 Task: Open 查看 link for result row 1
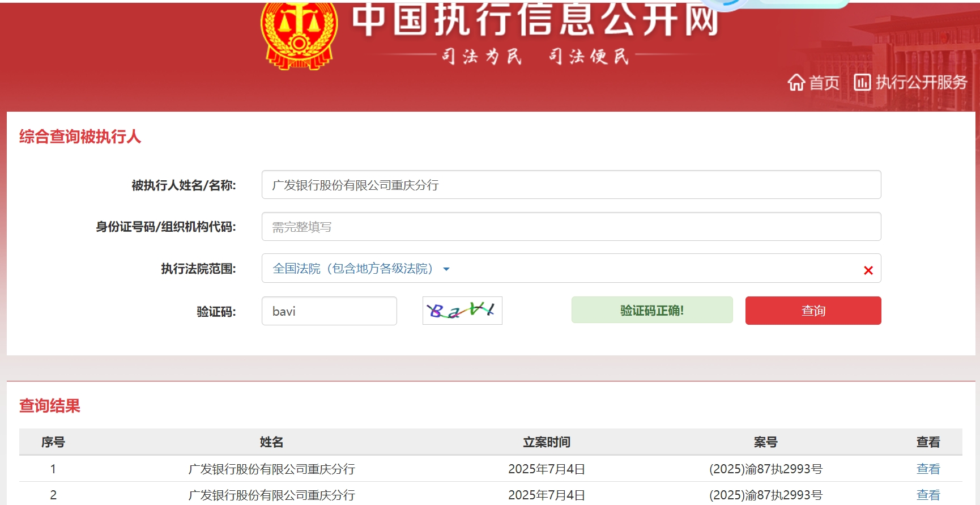(x=928, y=469)
